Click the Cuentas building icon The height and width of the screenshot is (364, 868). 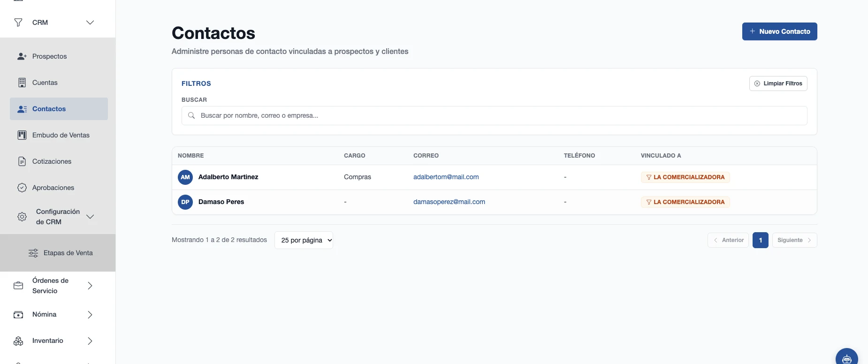[x=22, y=83]
